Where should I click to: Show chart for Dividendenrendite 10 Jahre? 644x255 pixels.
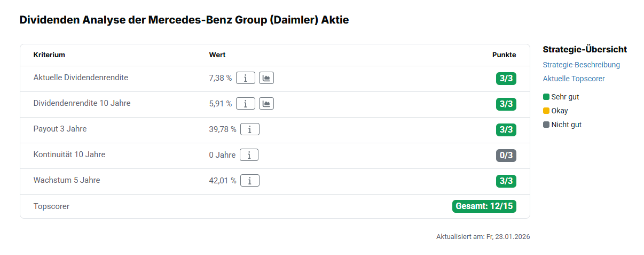tap(266, 104)
